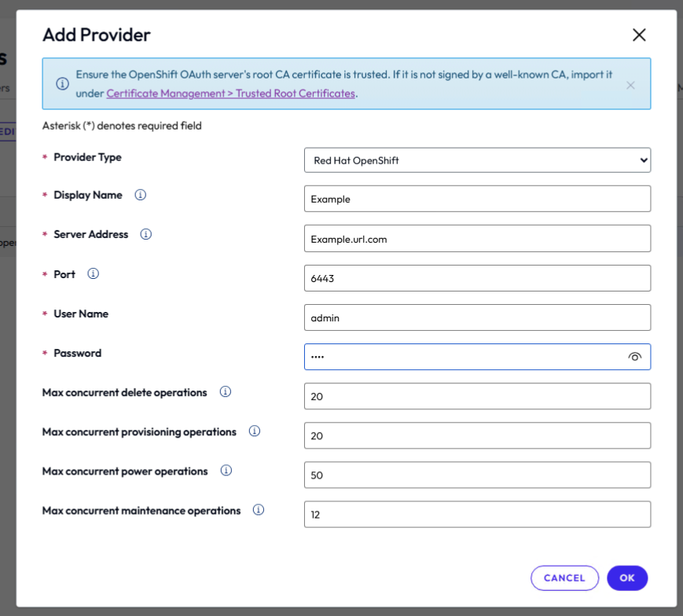Click the info icon in the banner
The height and width of the screenshot is (616, 683).
[x=62, y=83]
